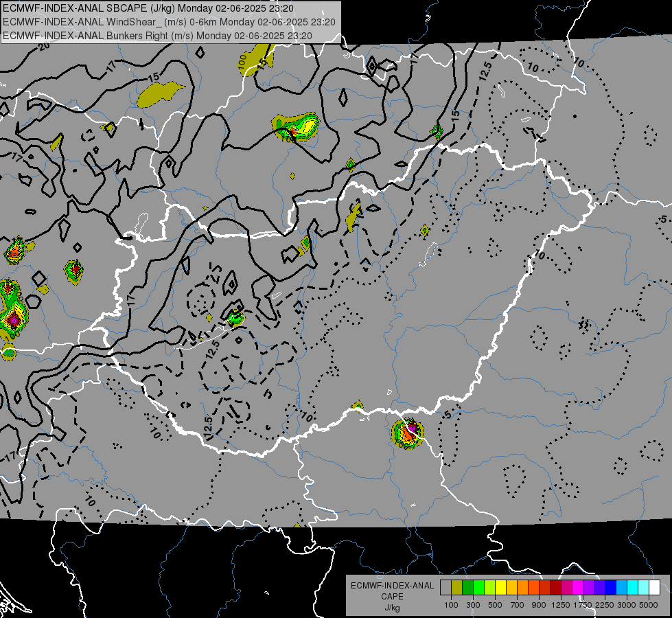Image resolution: width=672 pixels, height=618 pixels.
Task: Click the WindShear_ (m/s) 0-6km title line
Action: pos(169,22)
